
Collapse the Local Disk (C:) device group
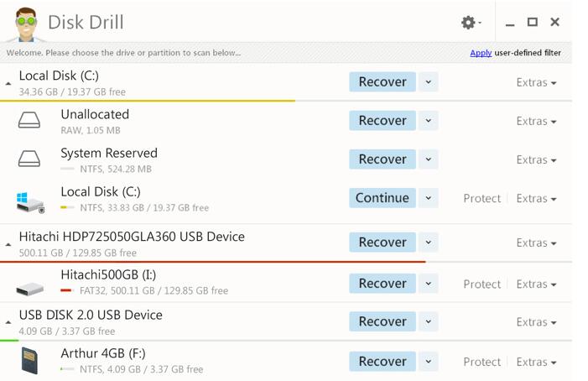8,84
